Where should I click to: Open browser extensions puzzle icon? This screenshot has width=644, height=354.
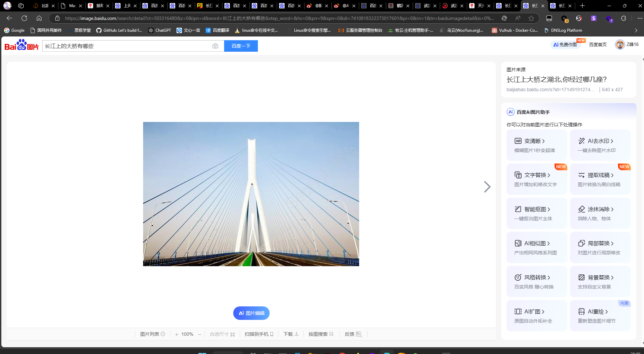(623, 18)
